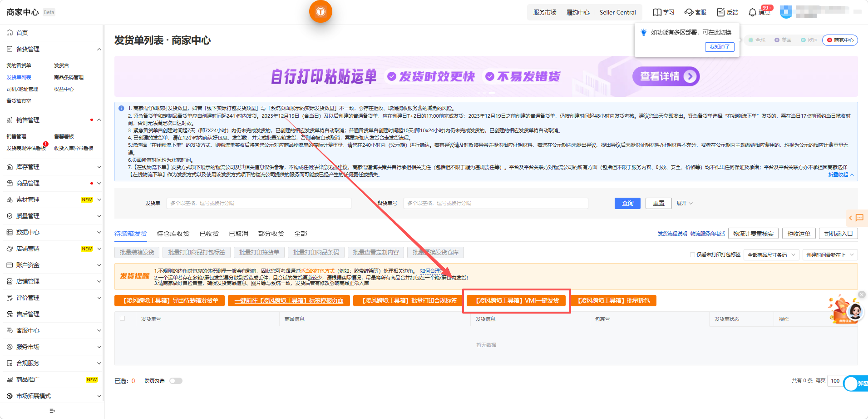Viewport: 868px width, 419px height.
Task: Open 反馈 feedback icon in header
Action: tap(721, 12)
